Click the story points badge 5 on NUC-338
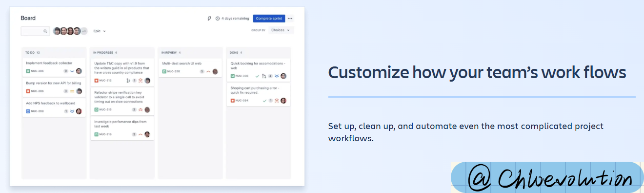 pos(202,71)
